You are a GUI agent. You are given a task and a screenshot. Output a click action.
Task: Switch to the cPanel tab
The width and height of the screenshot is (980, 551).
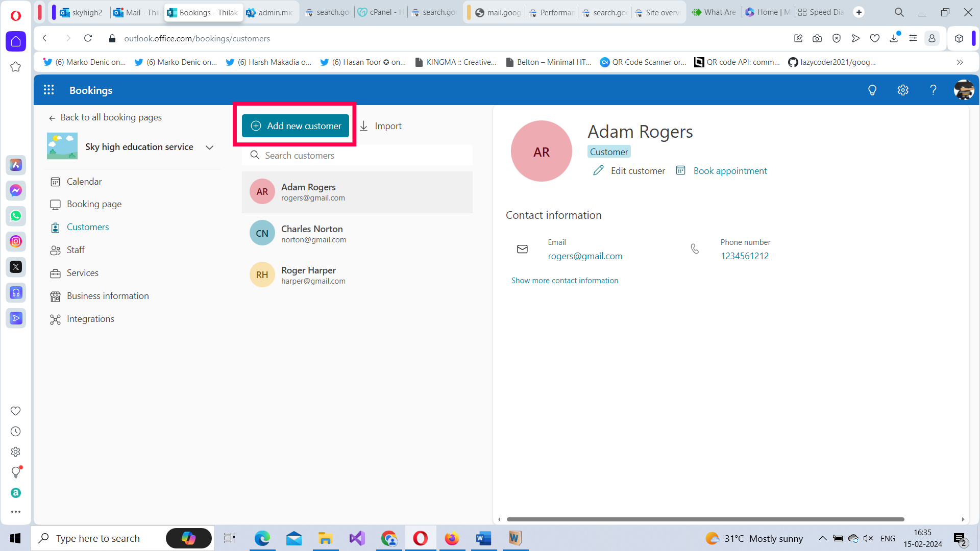[380, 12]
